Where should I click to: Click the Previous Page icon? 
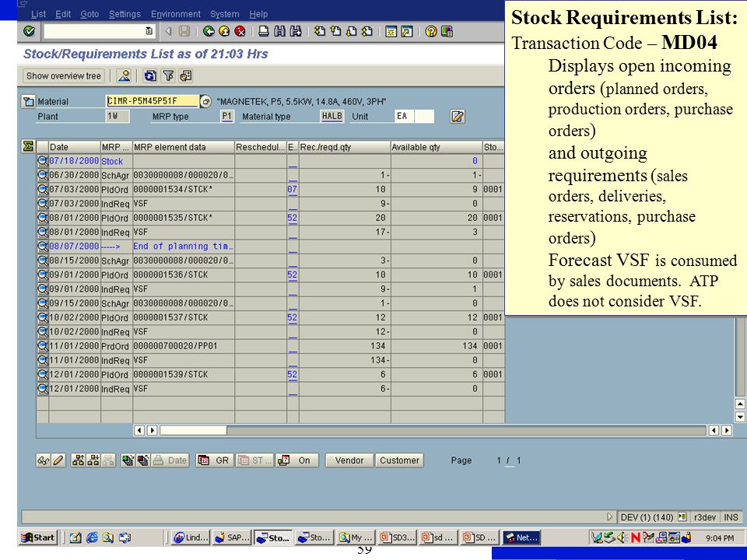click(x=335, y=31)
